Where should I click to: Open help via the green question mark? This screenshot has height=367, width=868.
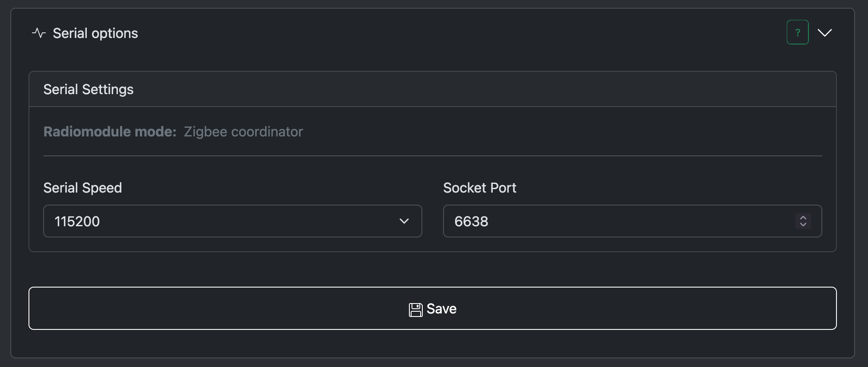click(798, 32)
